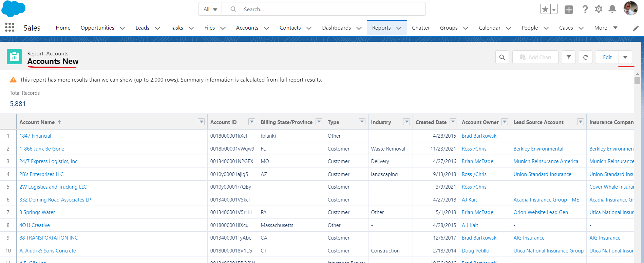The height and width of the screenshot is (263, 644).
Task: Open the Notifications bell icon
Action: (612, 9)
